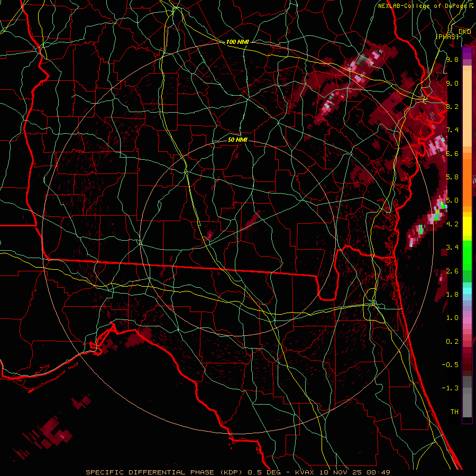Pick the orange segment of the color bar
Screen dimensions: 476x476
pos(467,179)
